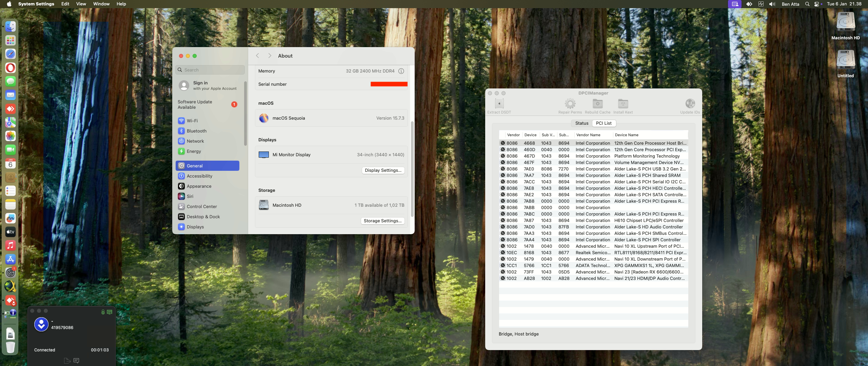Viewport: 868px width, 366px height.
Task: Select Mi Monitor Display row
Action: click(x=331, y=155)
